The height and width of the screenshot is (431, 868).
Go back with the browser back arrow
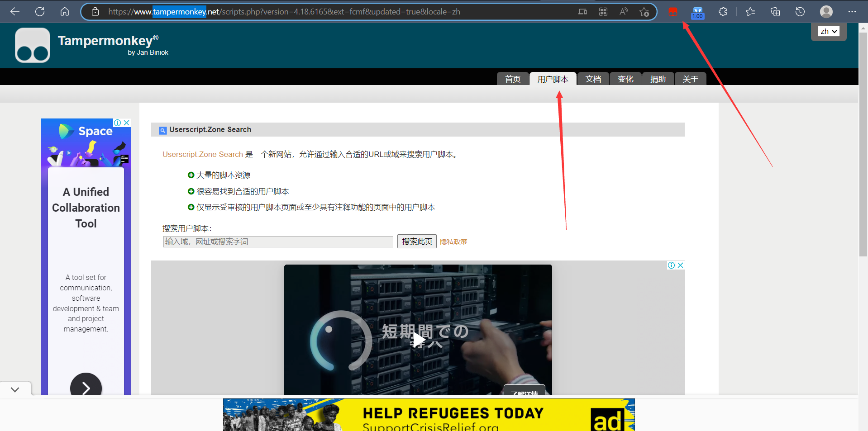tap(15, 12)
